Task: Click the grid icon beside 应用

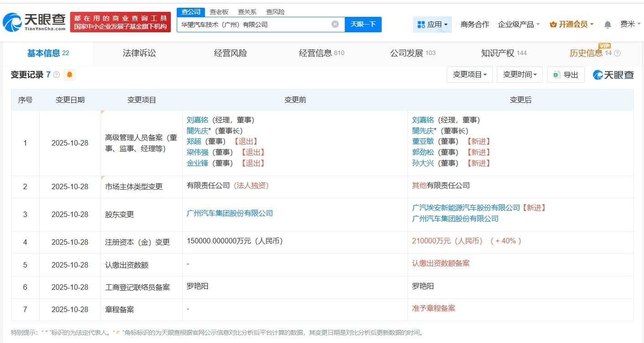Action: point(421,24)
